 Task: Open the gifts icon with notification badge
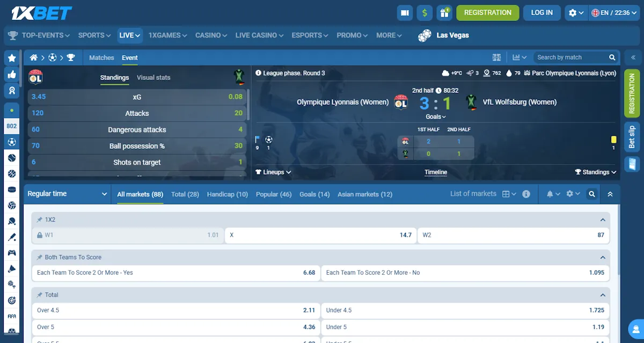444,12
